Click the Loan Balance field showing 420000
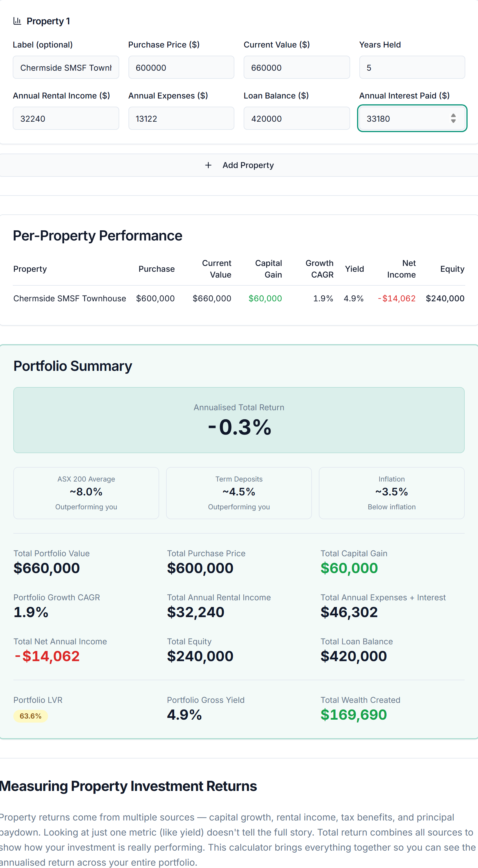The width and height of the screenshot is (478, 868). 297,118
